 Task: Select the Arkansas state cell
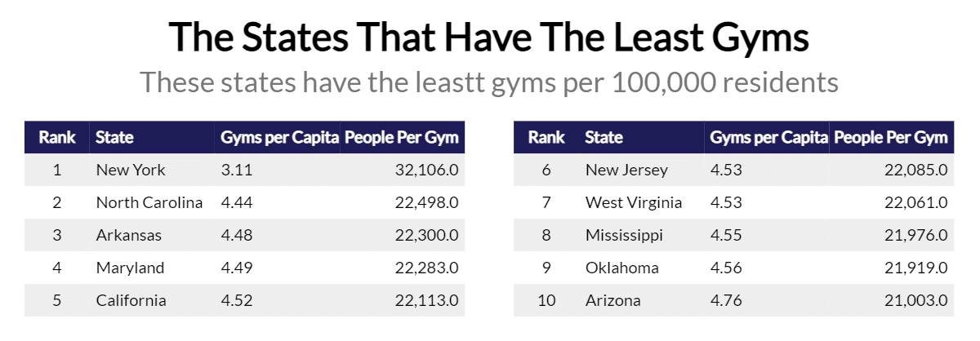click(x=129, y=235)
